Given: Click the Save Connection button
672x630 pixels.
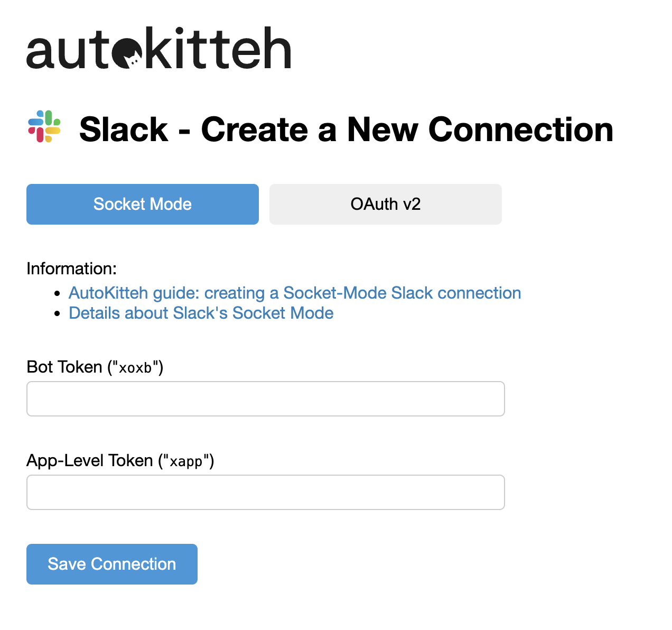Looking at the screenshot, I should (x=112, y=564).
